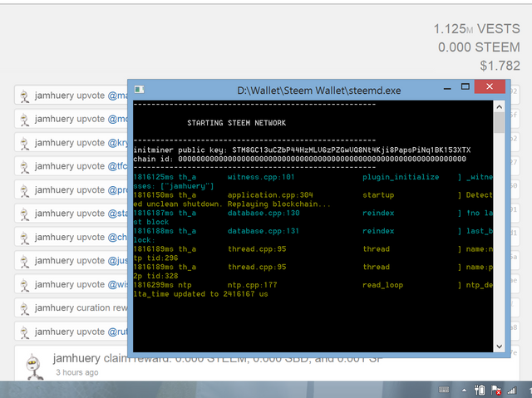Screen dimensions: 532x398
Task: Open the @pr user link in the wallet history
Action: point(117,189)
